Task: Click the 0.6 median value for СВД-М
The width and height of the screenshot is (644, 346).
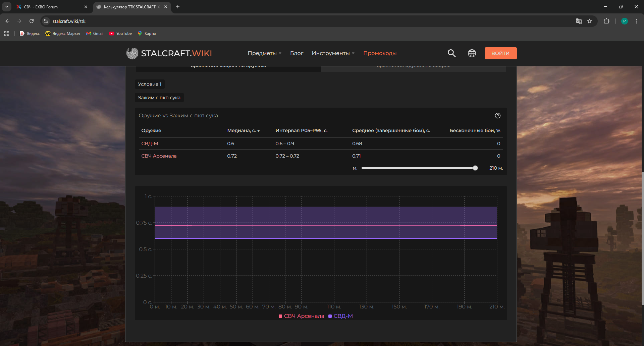Action: coord(231,143)
